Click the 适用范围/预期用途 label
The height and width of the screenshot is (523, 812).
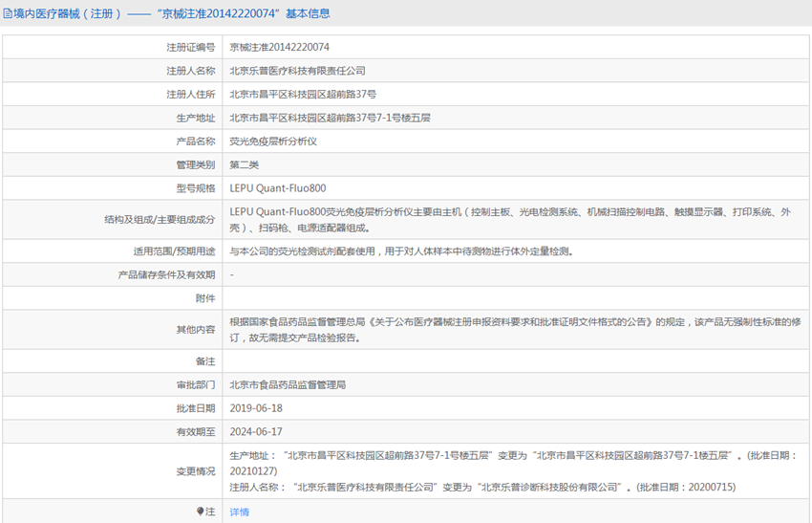pyautogui.click(x=174, y=251)
